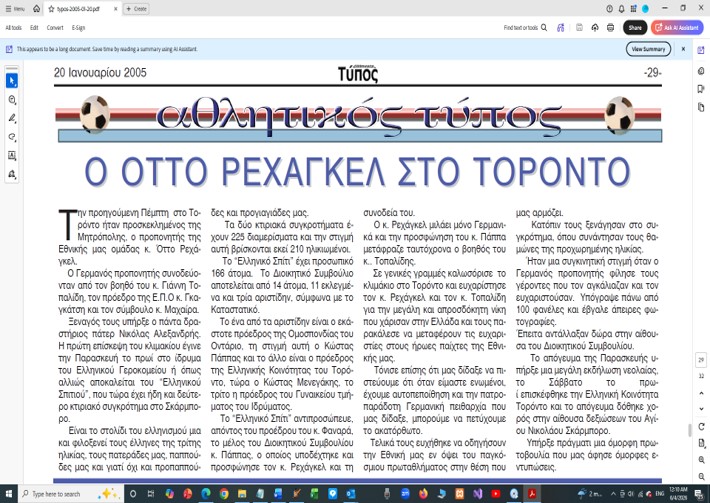Click the View Summary button
The height and width of the screenshot is (503, 710).
648,49
